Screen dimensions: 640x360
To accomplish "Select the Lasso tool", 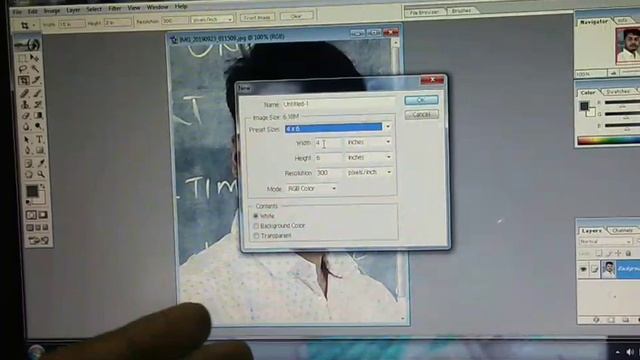I will click(24, 69).
